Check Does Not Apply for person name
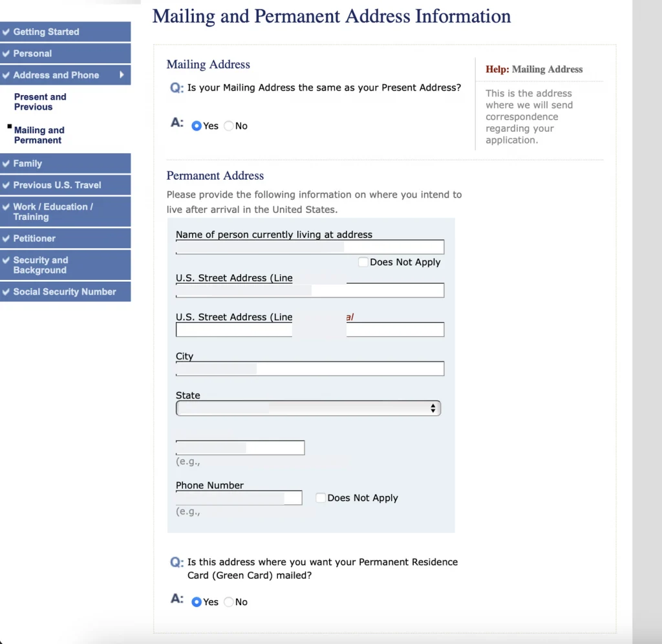 pos(363,262)
